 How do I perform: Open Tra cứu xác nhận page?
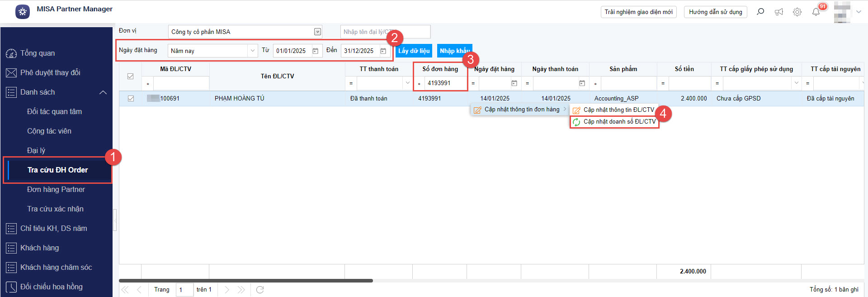[x=55, y=209]
